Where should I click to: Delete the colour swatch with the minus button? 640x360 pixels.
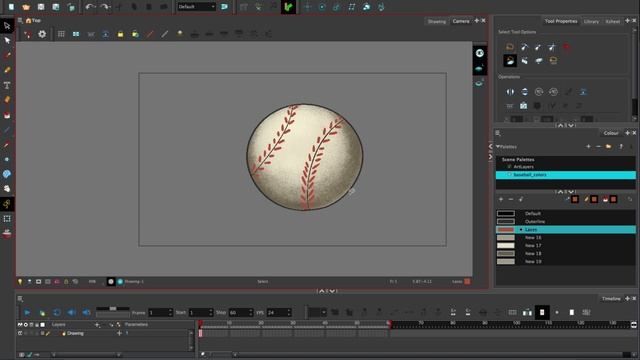tap(511, 199)
